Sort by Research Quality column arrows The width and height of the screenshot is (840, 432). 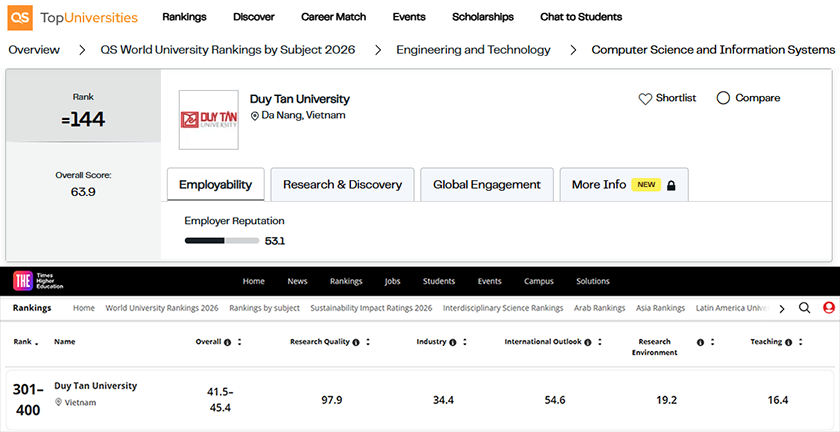pos(369,342)
